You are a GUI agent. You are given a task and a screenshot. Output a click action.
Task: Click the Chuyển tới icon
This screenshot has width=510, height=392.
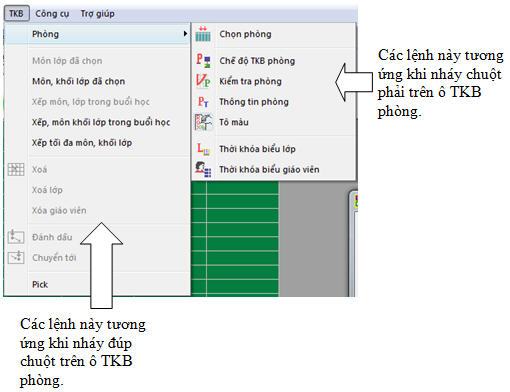point(16,257)
